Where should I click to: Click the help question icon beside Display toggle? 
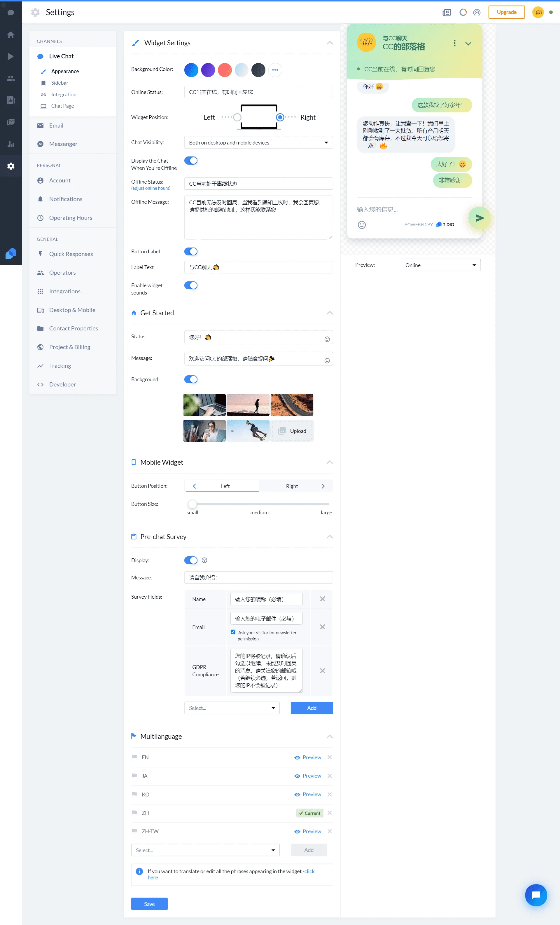click(x=204, y=560)
